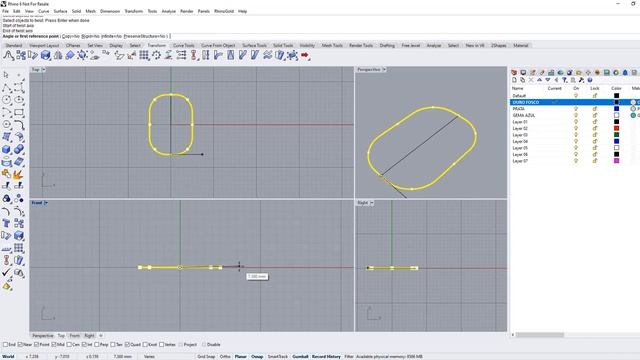This screenshot has height=360, width=640.
Task: Select the Circle tool in left sidebar
Action: click(6, 100)
